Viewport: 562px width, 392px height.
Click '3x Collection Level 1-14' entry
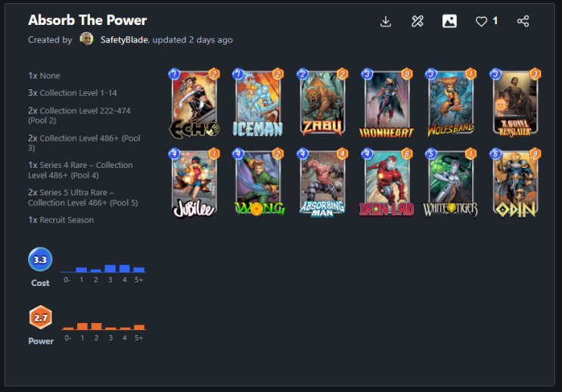coord(73,93)
